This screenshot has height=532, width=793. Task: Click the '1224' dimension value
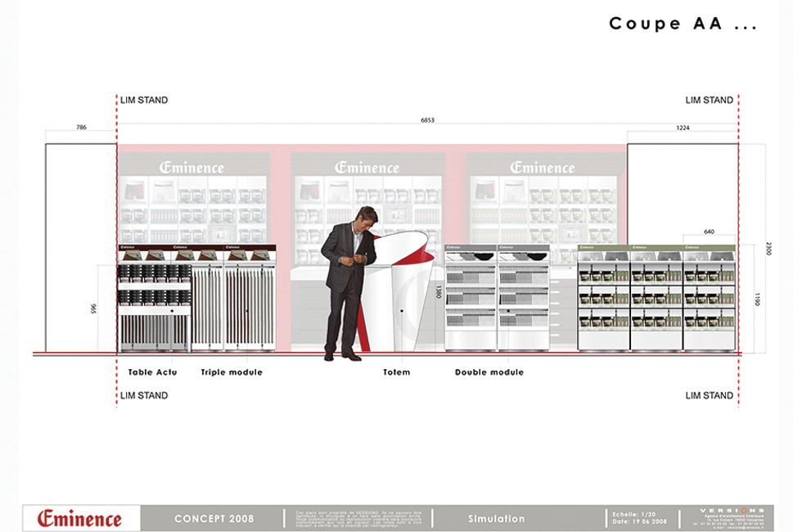683,128
